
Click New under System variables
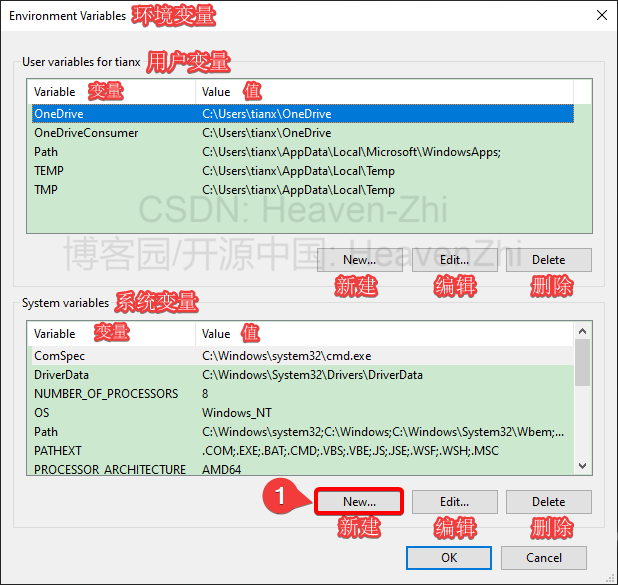pyautogui.click(x=359, y=501)
